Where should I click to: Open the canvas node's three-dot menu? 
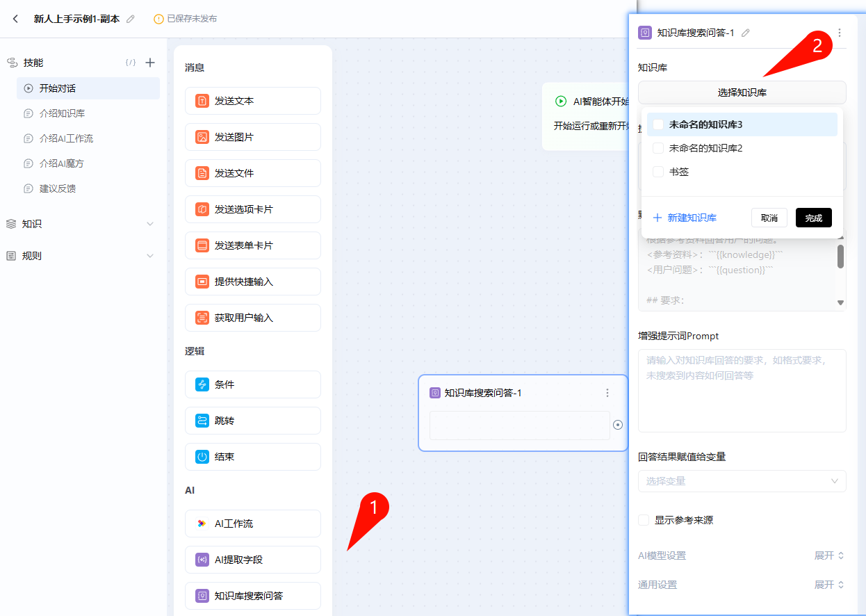(x=607, y=393)
